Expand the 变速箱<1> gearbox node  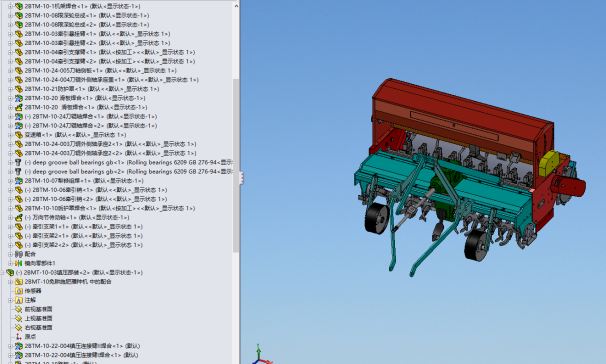[x=10, y=135]
